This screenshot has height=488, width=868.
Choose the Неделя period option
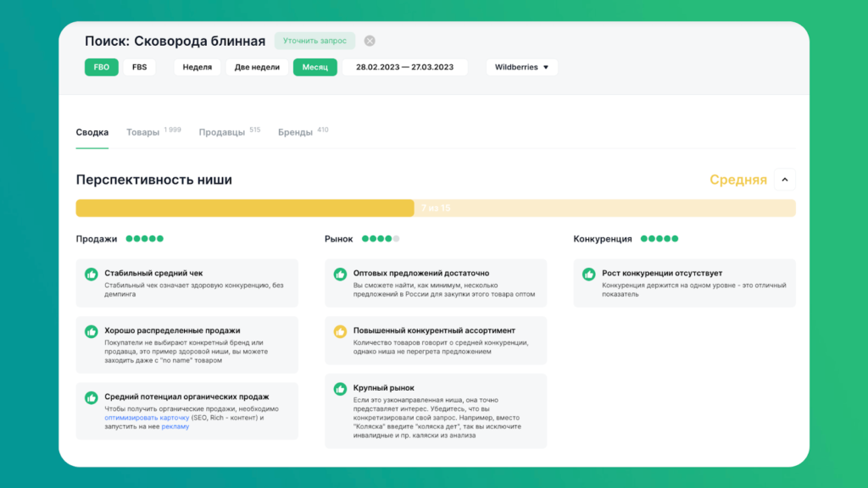198,67
